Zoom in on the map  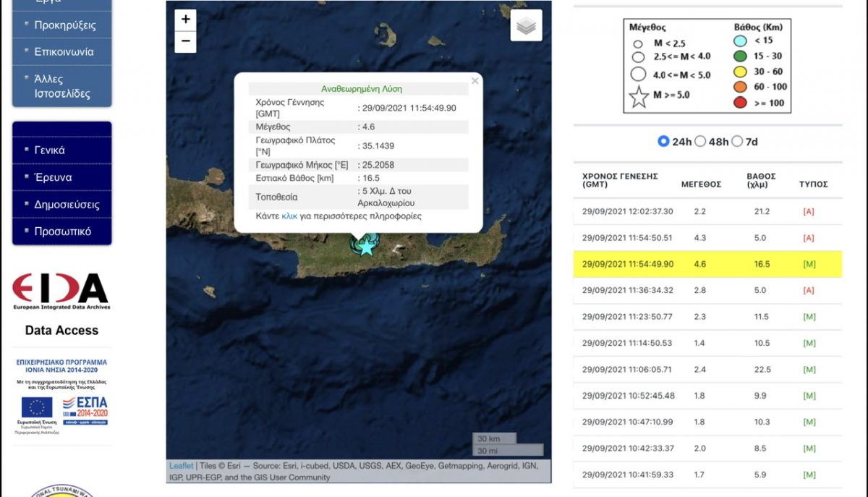(186, 20)
